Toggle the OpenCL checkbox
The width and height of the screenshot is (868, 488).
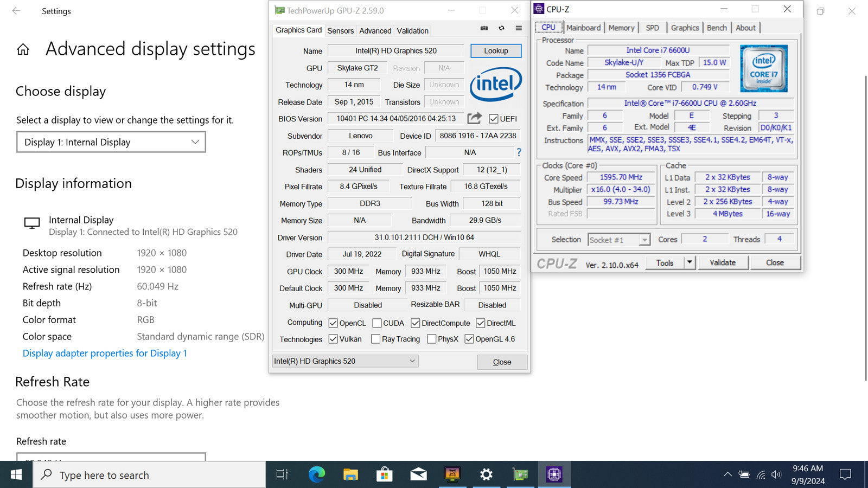pos(333,323)
